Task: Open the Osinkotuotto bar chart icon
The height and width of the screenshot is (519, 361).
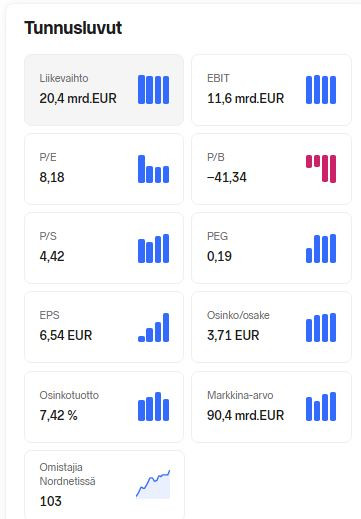Action: click(153, 406)
